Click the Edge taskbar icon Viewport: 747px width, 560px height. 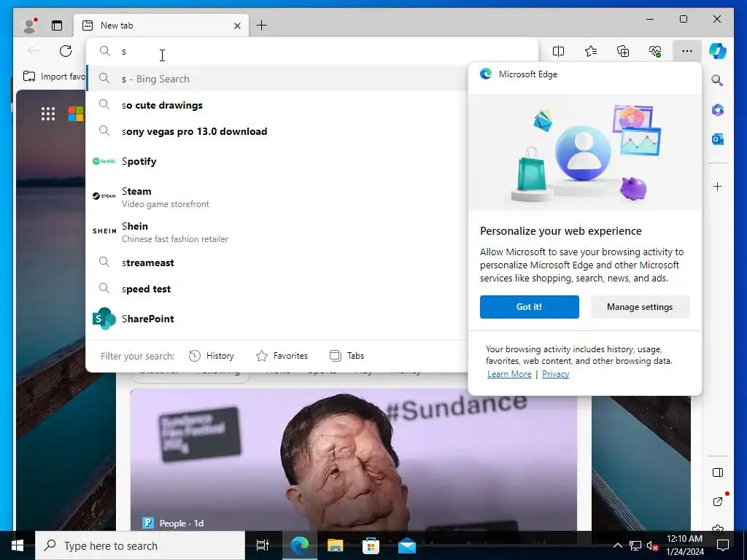(x=300, y=545)
